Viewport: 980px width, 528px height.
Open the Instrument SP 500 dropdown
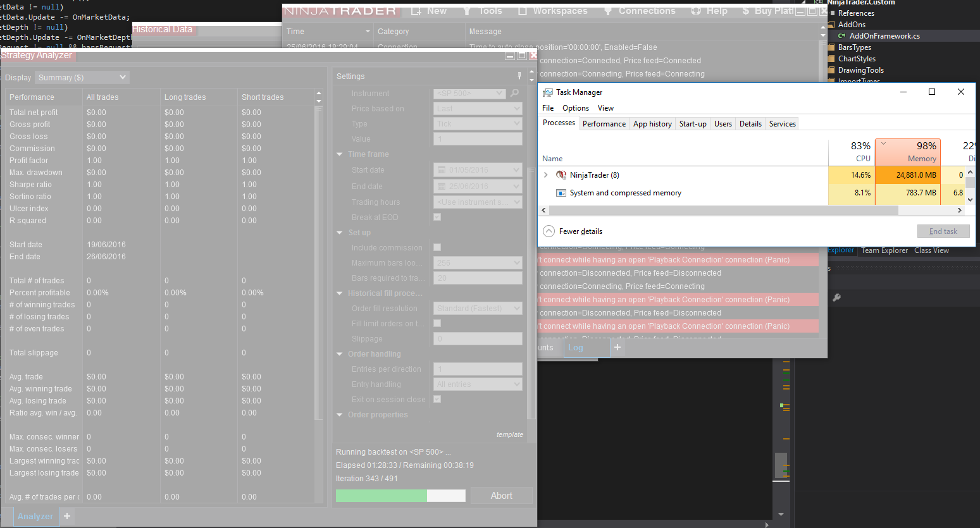tap(469, 94)
